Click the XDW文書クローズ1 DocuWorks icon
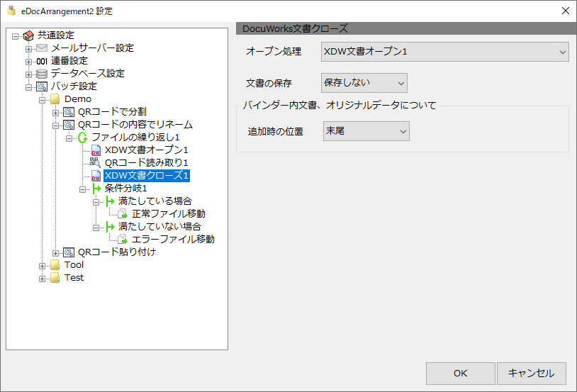This screenshot has height=392, width=577. (96, 176)
